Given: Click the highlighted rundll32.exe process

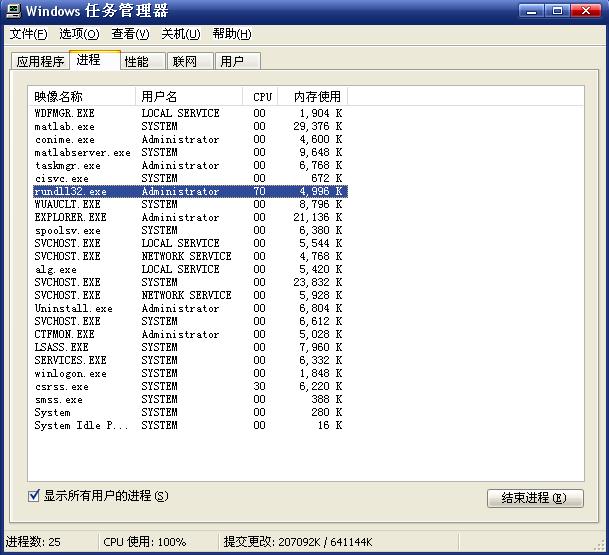Looking at the screenshot, I should [190, 191].
